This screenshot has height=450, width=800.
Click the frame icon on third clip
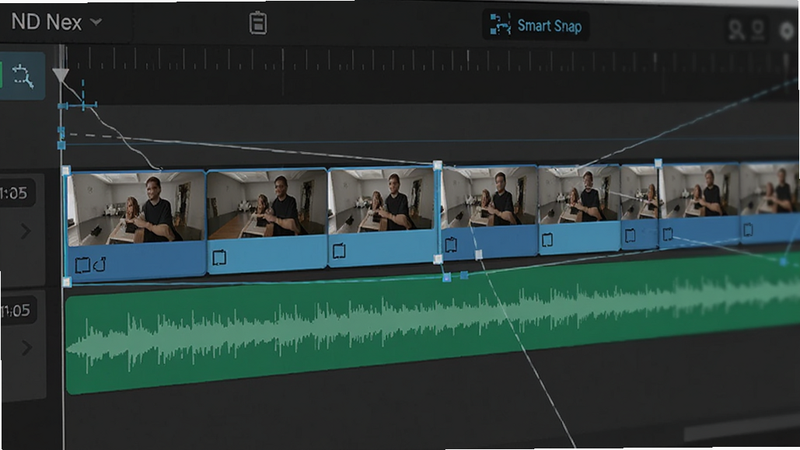pos(339,251)
